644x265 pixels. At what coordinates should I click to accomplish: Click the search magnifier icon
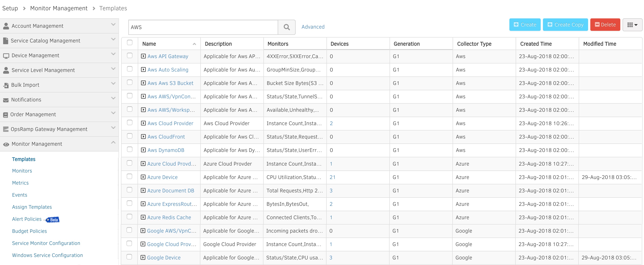287,27
